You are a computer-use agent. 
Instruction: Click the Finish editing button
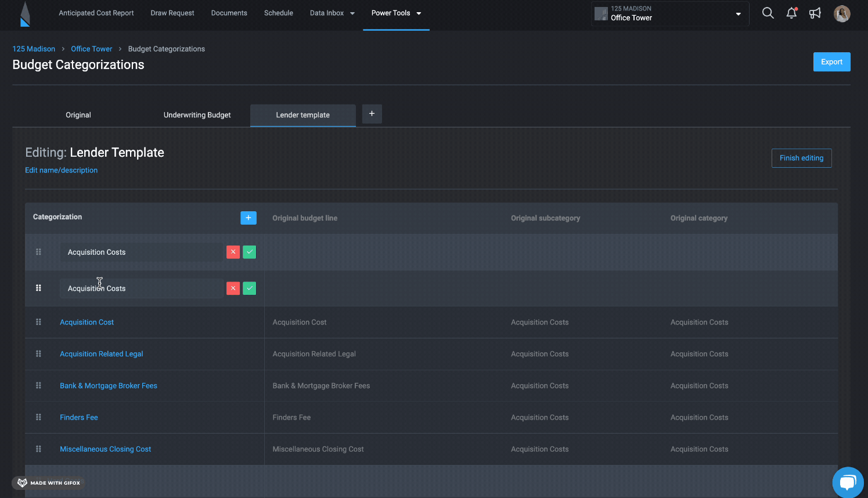[801, 158]
